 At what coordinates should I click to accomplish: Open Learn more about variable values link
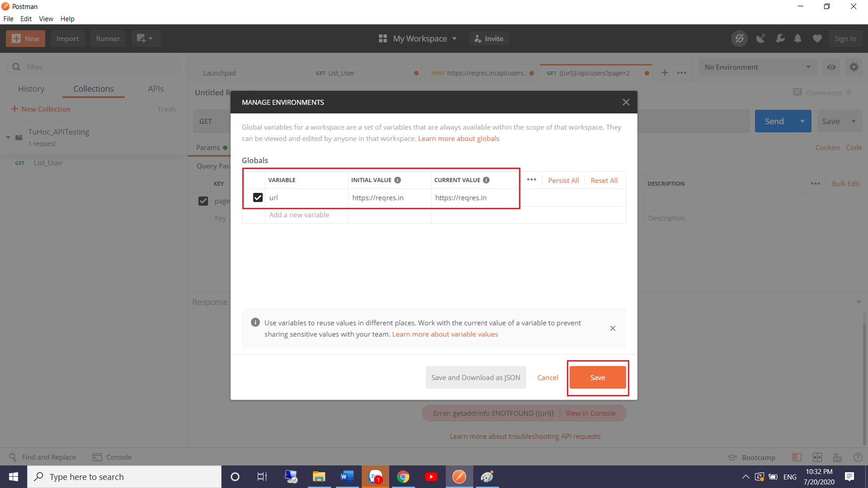[445, 334]
